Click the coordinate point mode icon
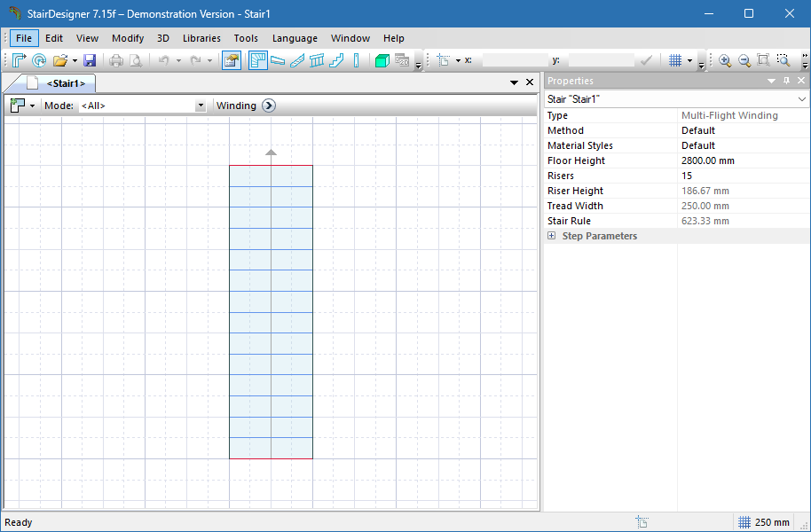Screen dimensions: 811x532 (444, 60)
